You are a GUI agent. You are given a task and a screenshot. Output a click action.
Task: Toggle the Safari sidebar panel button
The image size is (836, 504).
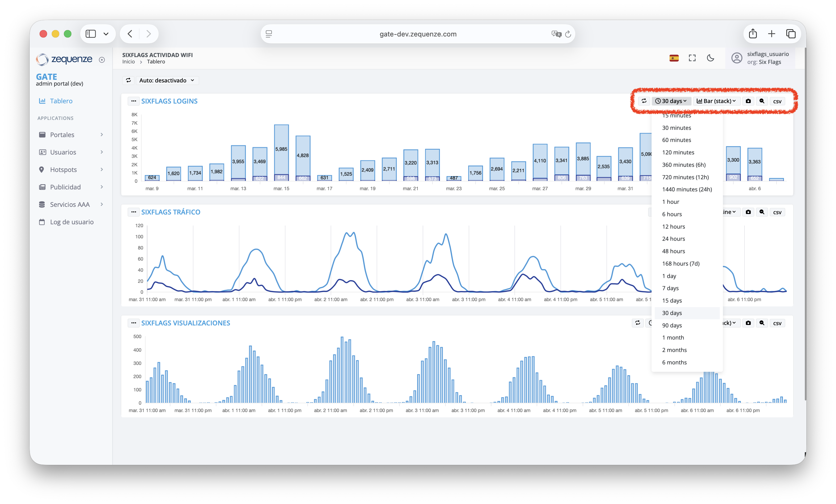point(91,34)
